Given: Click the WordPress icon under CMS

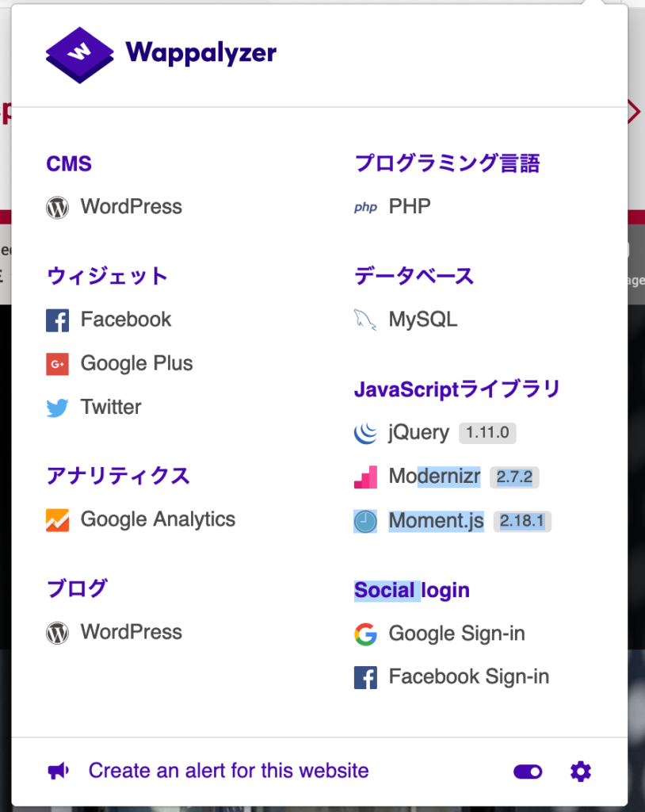Looking at the screenshot, I should pyautogui.click(x=58, y=208).
